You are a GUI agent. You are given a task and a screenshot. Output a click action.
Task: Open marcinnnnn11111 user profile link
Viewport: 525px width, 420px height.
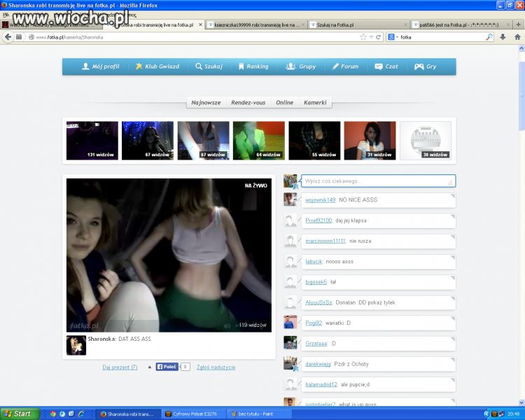pyautogui.click(x=325, y=241)
